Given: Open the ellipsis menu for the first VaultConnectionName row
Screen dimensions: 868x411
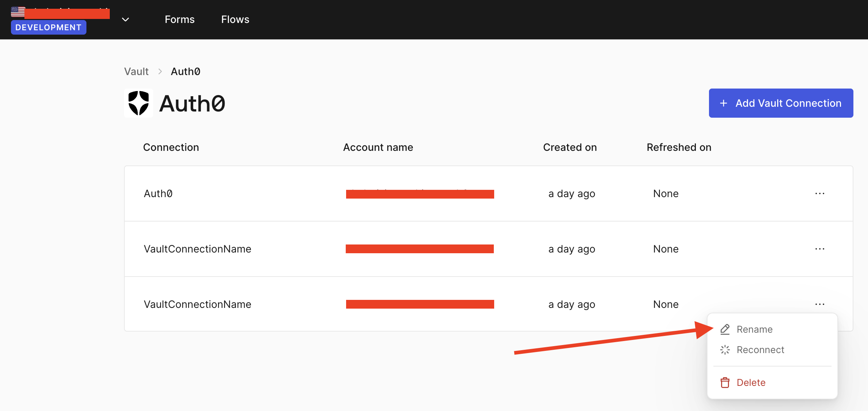Looking at the screenshot, I should (x=819, y=249).
